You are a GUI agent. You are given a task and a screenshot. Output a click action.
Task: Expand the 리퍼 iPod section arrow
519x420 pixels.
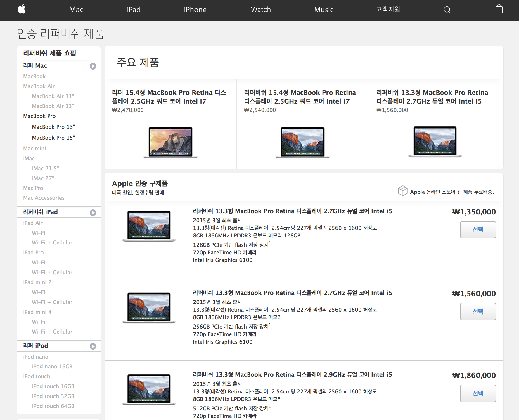(93, 346)
